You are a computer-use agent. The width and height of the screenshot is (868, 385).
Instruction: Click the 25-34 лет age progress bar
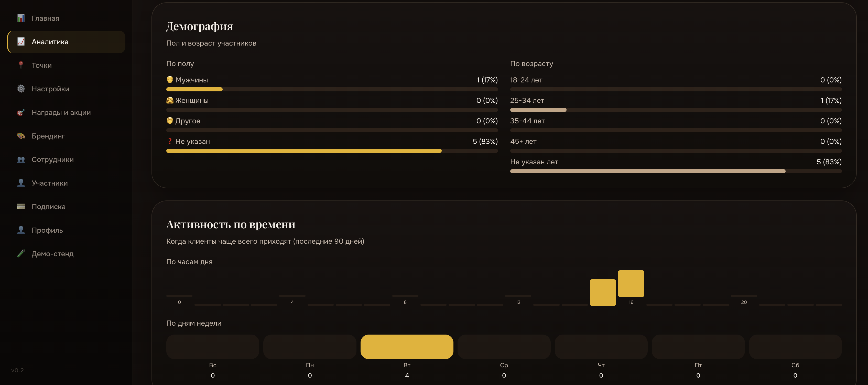(x=676, y=110)
